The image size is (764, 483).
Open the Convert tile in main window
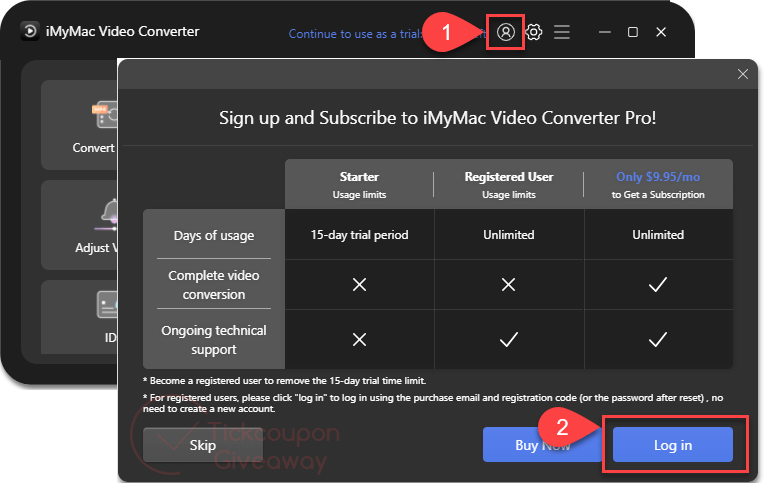click(x=79, y=125)
